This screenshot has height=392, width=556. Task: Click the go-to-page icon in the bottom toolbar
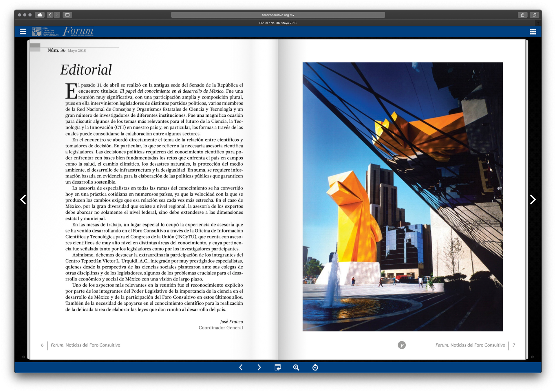click(x=277, y=367)
